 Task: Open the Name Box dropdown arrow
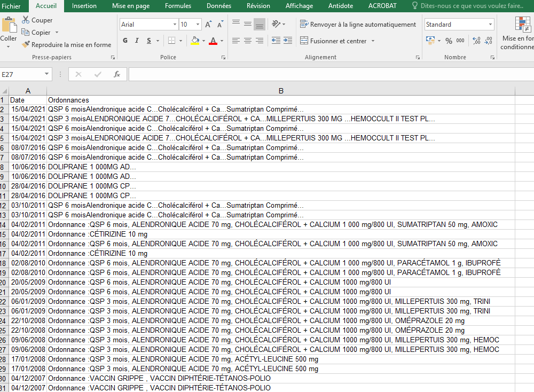click(46, 74)
